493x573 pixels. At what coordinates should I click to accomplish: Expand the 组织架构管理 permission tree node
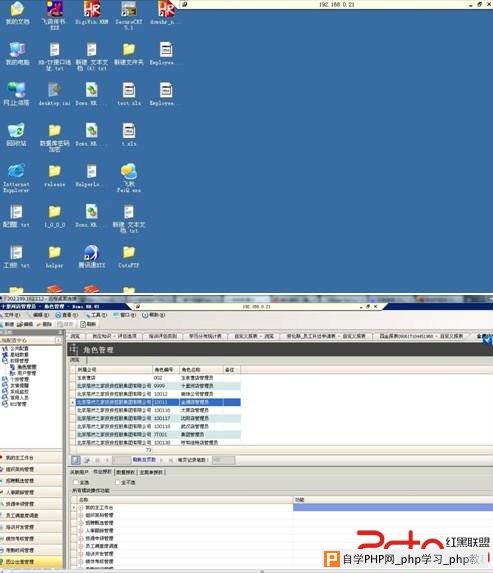click(x=81, y=515)
